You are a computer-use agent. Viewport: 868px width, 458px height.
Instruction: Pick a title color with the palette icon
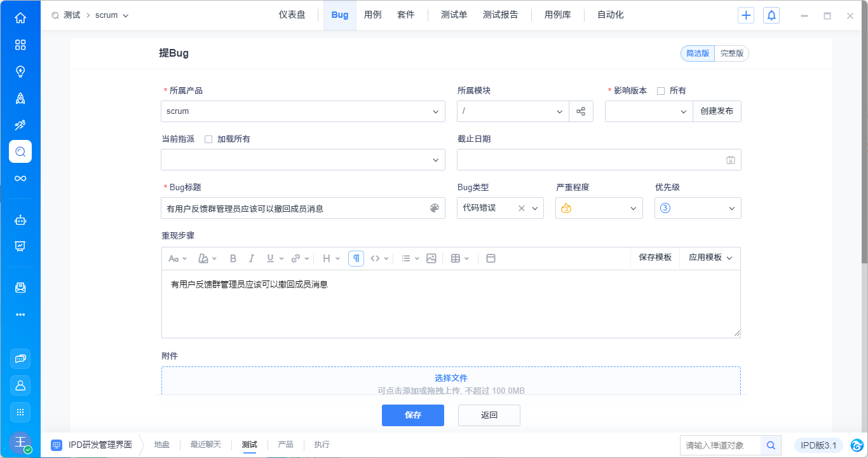[435, 208]
